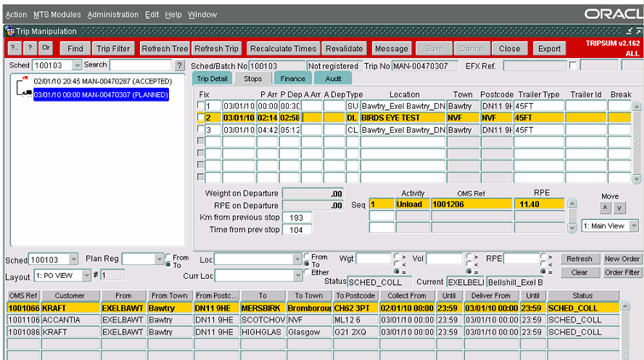Click the Clear button

579,272
